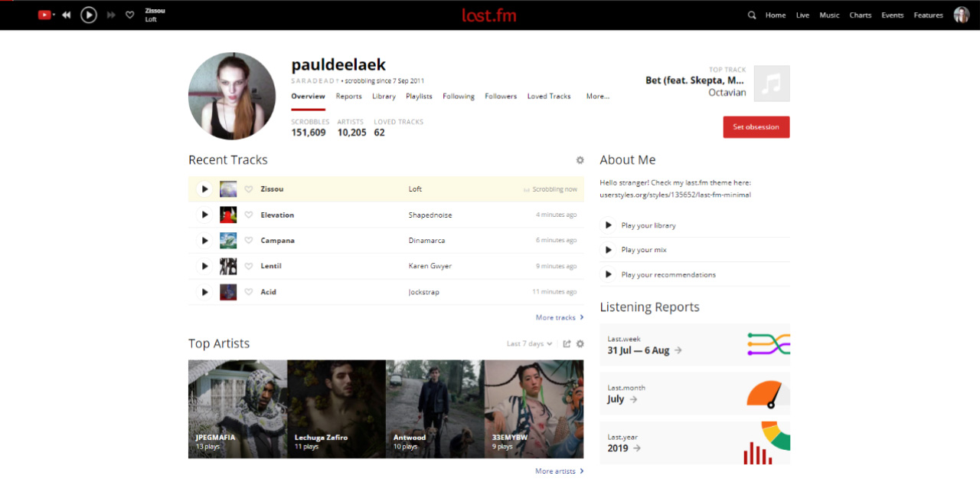Click the YouTube player icon
Screen dimensions: 980x479
pos(44,14)
